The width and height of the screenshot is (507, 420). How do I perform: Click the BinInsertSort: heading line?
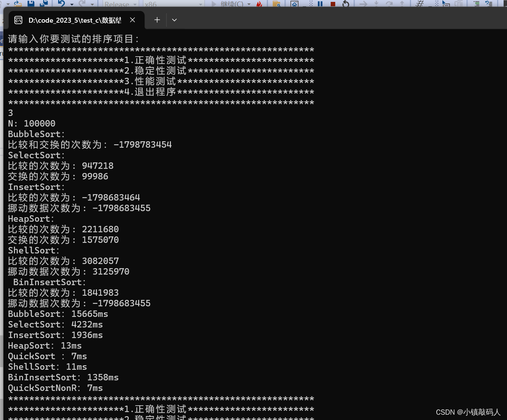(x=50, y=282)
